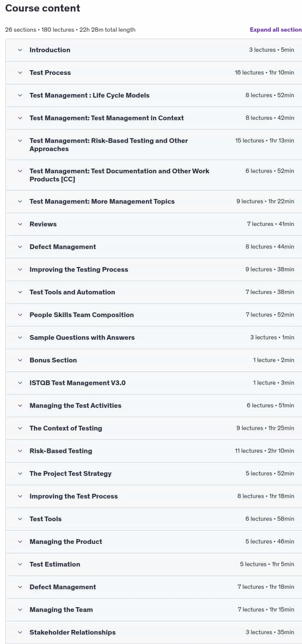302x644 pixels.
Task: Click chevron beside More Management Topics
Action: (20, 202)
